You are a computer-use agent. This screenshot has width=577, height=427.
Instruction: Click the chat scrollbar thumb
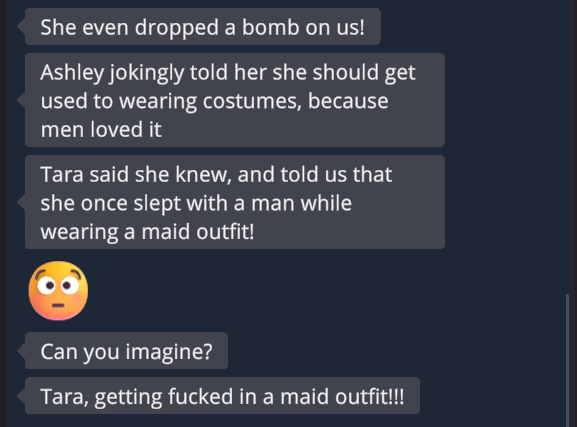coord(567,360)
